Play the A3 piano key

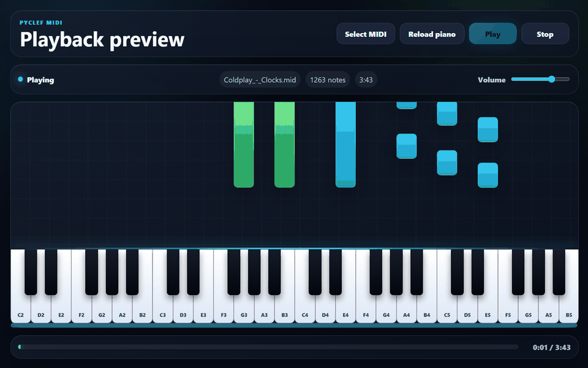point(264,310)
